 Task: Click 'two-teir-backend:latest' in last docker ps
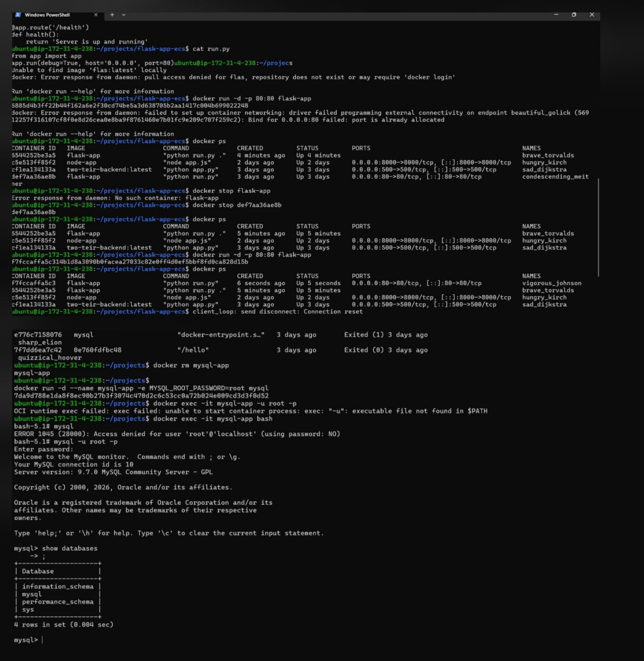tap(109, 304)
